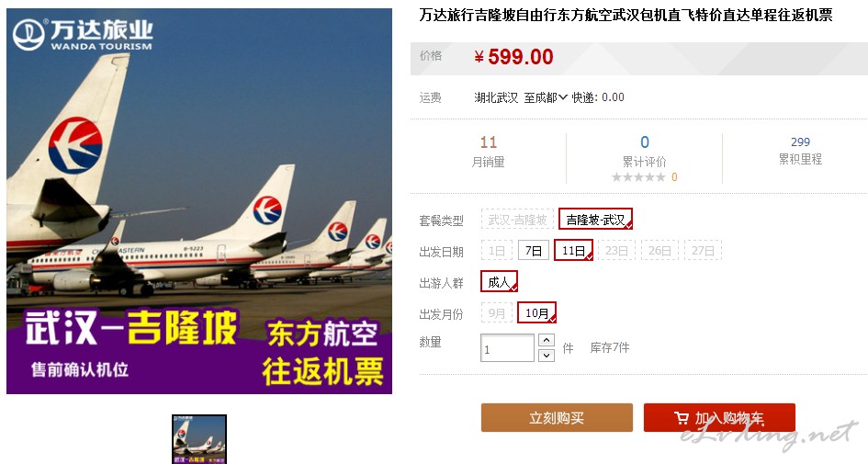This screenshot has height=464, width=868.
Task: Select the 吉隆坡-武汉 package option
Action: [595, 220]
